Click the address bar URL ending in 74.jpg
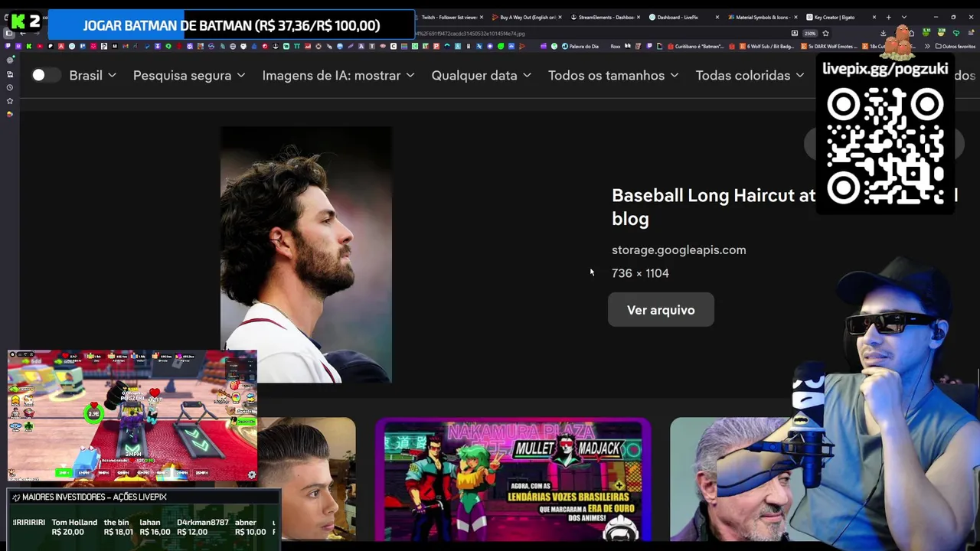This screenshot has width=980, height=551. 470,34
